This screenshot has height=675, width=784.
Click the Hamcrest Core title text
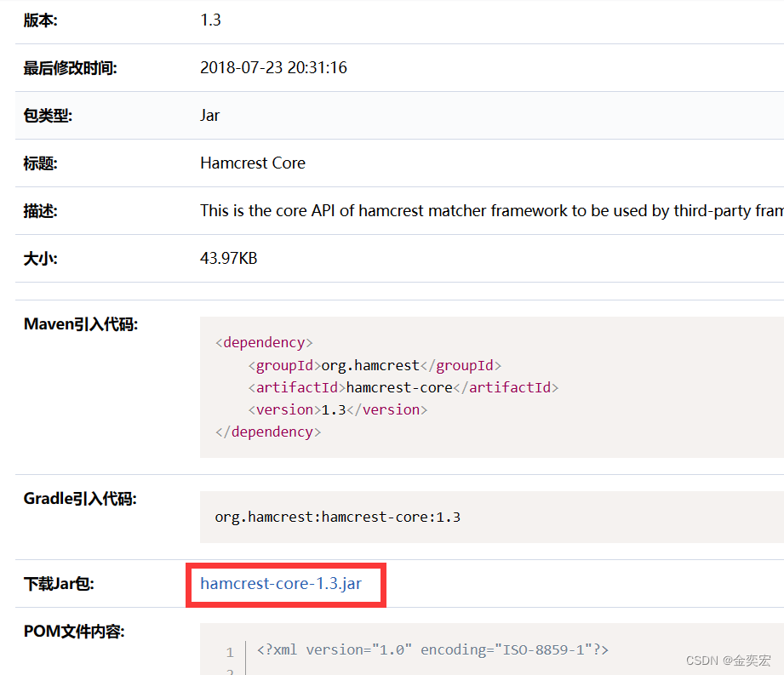(x=253, y=163)
